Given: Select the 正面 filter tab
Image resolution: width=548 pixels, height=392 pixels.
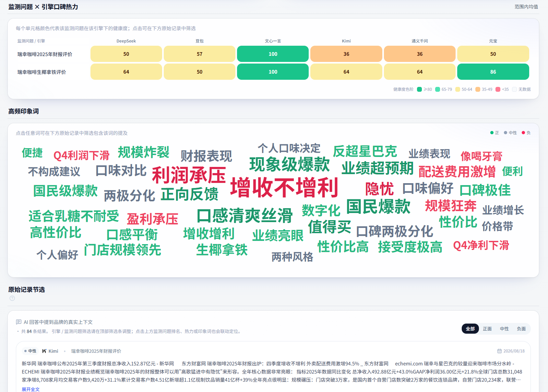Looking at the screenshot, I should [487, 329].
